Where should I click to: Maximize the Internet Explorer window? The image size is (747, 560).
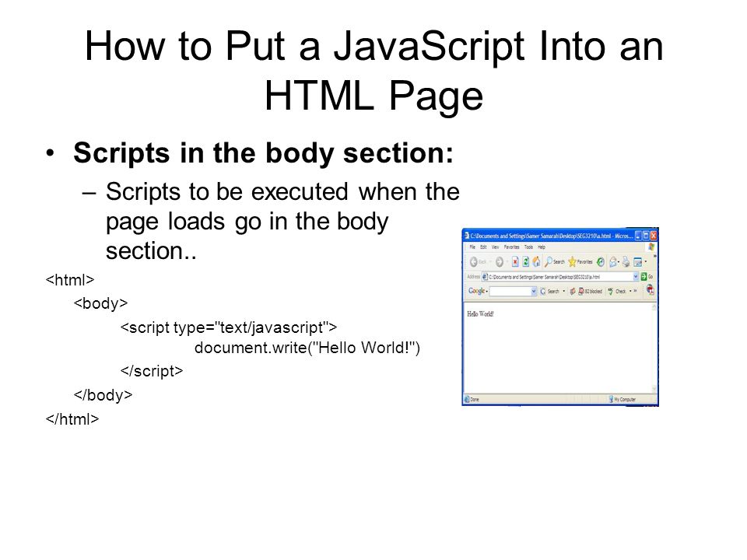click(646, 236)
